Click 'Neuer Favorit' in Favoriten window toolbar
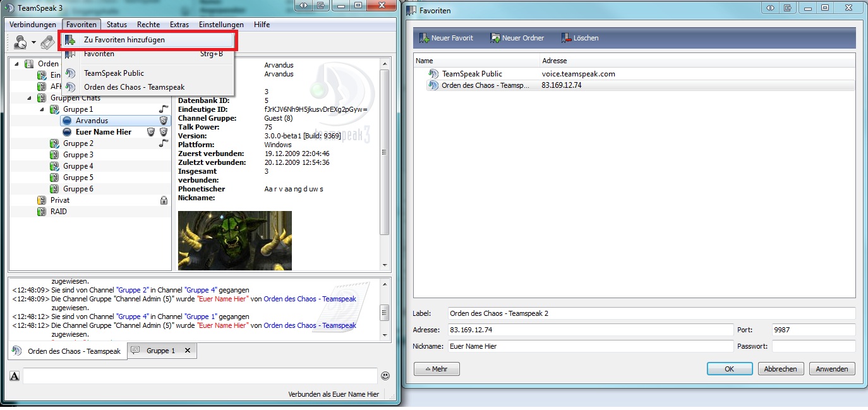This screenshot has width=868, height=410. 446,38
